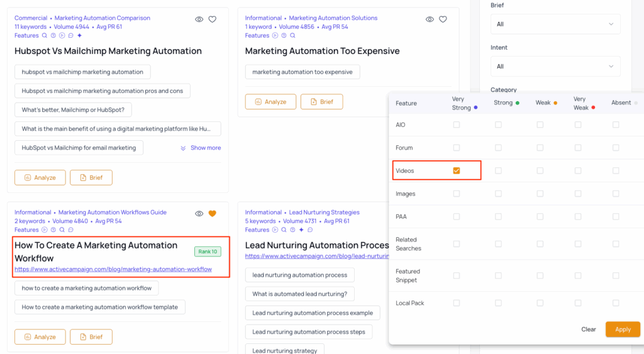Click Analyze on Marketing Automation Too Expensive card

pos(270,102)
